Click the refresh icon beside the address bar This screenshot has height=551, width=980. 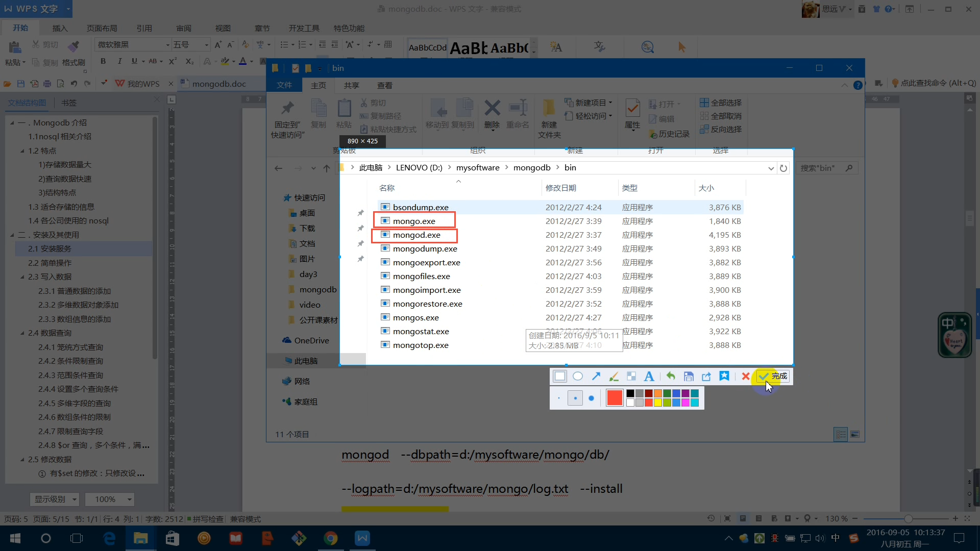point(783,168)
